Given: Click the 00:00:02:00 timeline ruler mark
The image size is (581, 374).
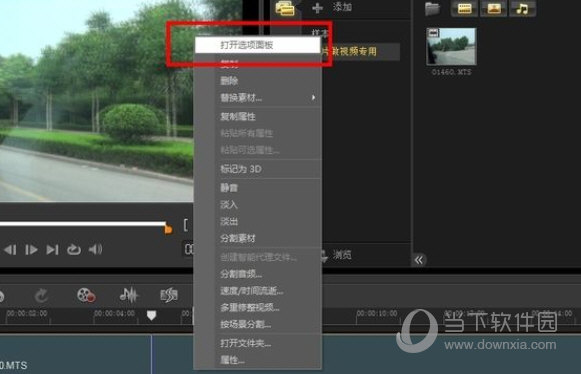Looking at the screenshot, I should point(27,313).
